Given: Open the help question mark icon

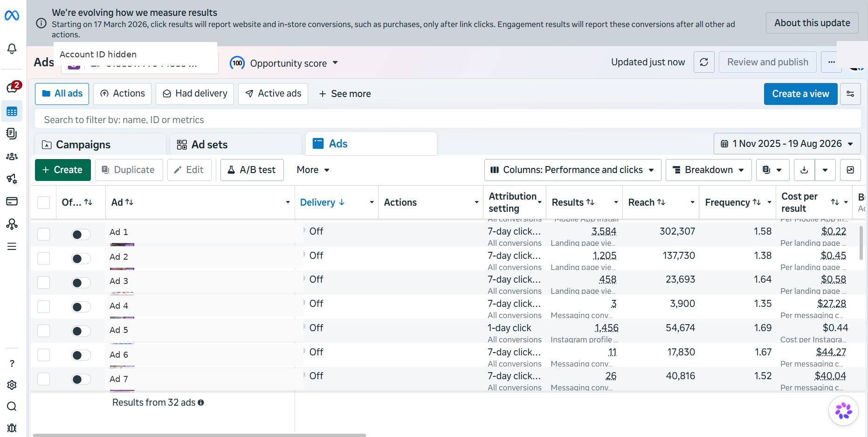Looking at the screenshot, I should point(12,363).
